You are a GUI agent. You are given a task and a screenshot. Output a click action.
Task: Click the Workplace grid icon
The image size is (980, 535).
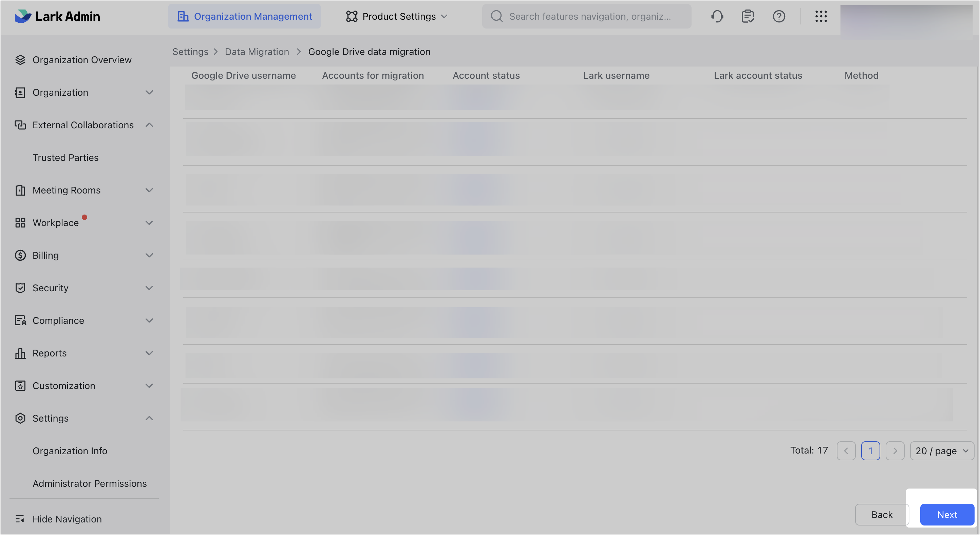(20, 223)
